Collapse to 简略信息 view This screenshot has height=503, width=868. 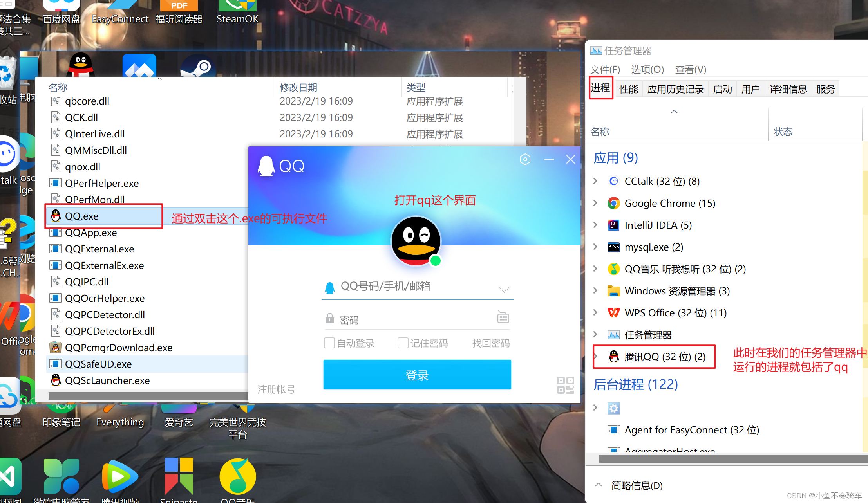629,485
